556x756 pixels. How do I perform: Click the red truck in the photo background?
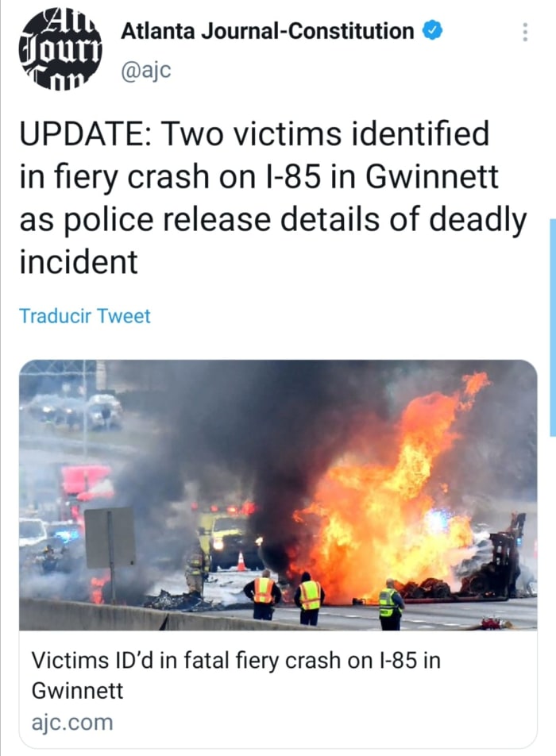(x=86, y=487)
